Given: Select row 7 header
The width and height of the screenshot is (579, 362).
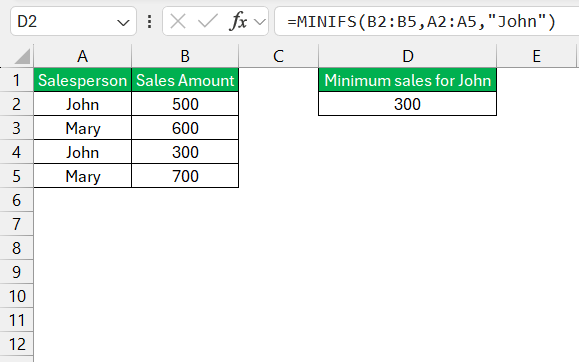Looking at the screenshot, I should [17, 224].
